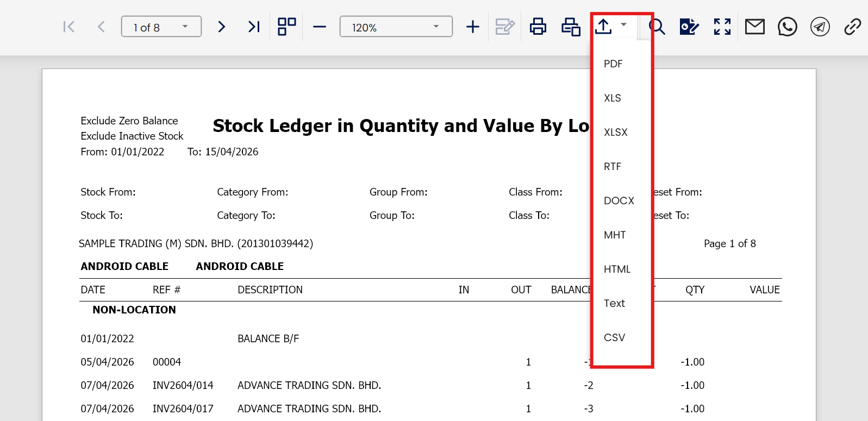The height and width of the screenshot is (421, 868).
Task: Print the report using printer icon
Action: (x=538, y=27)
